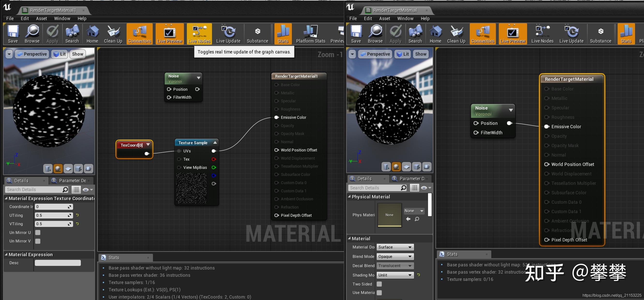Run Clean Up on the material graph
The width and height of the screenshot is (644, 300).
[113, 34]
